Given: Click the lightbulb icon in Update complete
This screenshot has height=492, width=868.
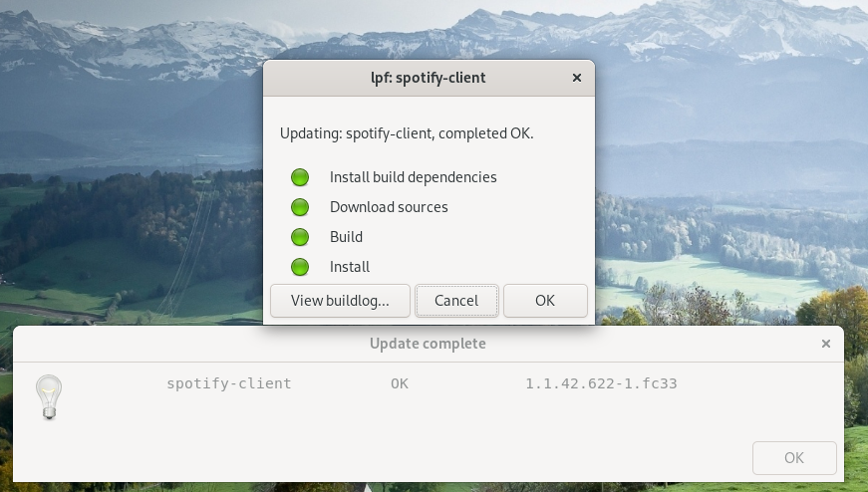Looking at the screenshot, I should coord(49,396).
